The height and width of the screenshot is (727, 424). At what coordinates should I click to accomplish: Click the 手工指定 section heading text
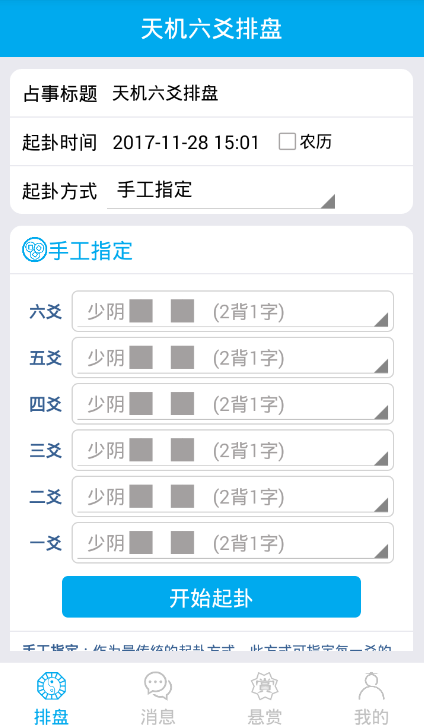[91, 251]
